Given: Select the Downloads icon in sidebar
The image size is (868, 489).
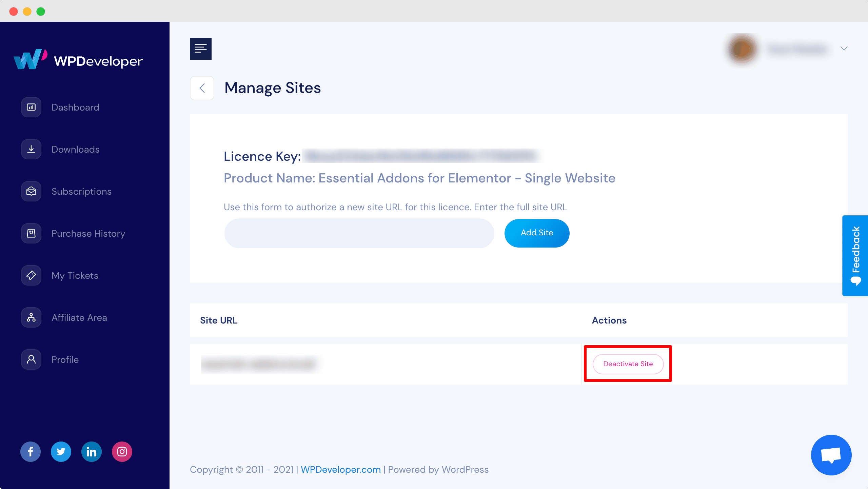Looking at the screenshot, I should pyautogui.click(x=31, y=149).
